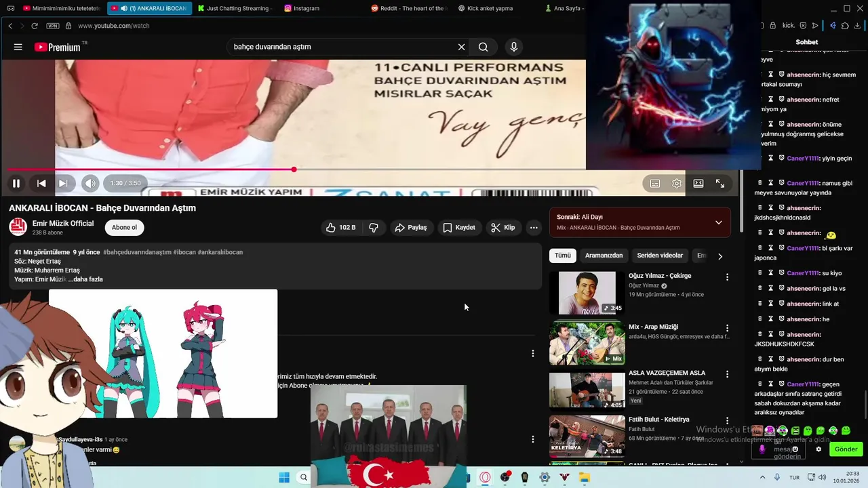This screenshot has height=488, width=868.
Task: Start voice search microphone
Action: [514, 47]
